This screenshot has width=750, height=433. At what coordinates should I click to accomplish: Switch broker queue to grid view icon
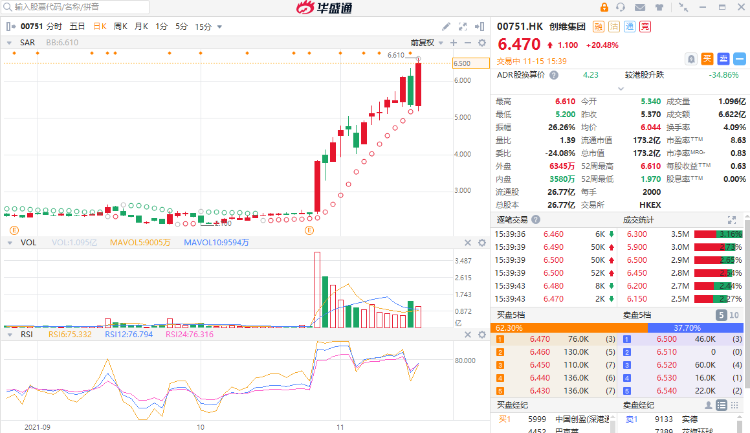coord(735,405)
